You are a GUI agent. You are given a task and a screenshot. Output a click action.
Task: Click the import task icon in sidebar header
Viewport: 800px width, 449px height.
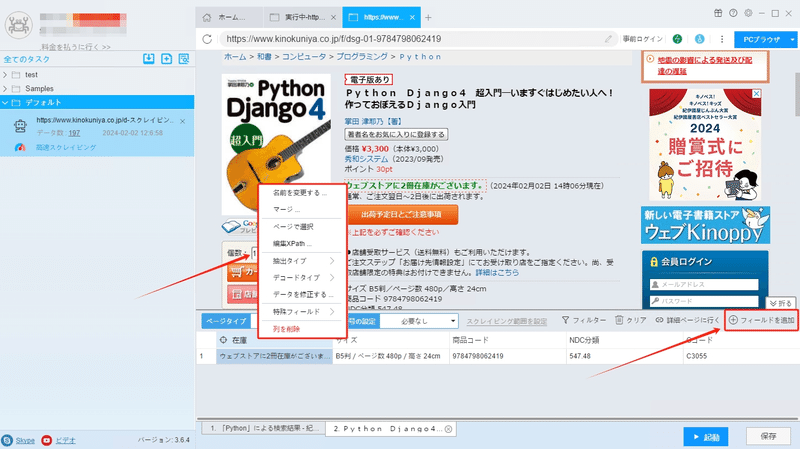148,59
